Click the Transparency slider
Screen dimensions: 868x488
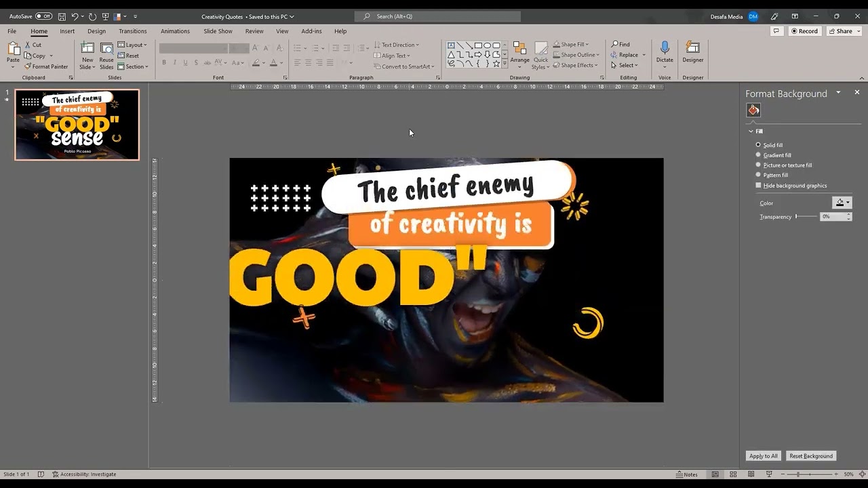click(x=806, y=217)
